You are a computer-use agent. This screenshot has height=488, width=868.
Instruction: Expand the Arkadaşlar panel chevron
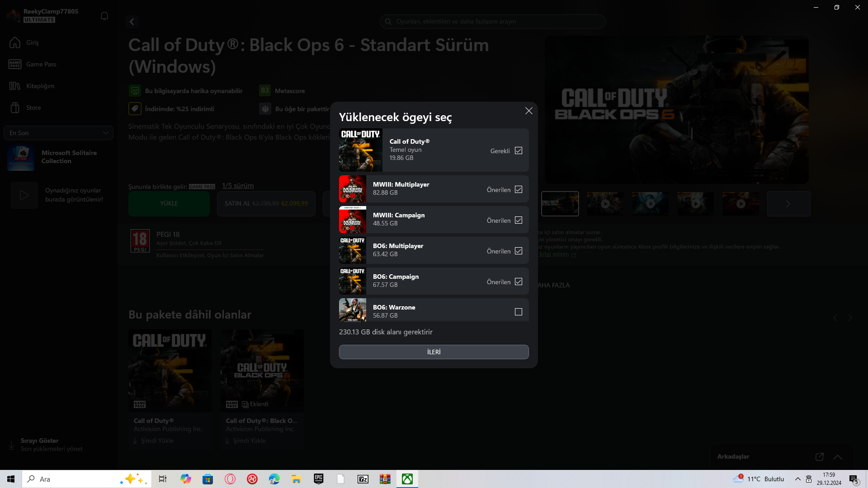838,457
